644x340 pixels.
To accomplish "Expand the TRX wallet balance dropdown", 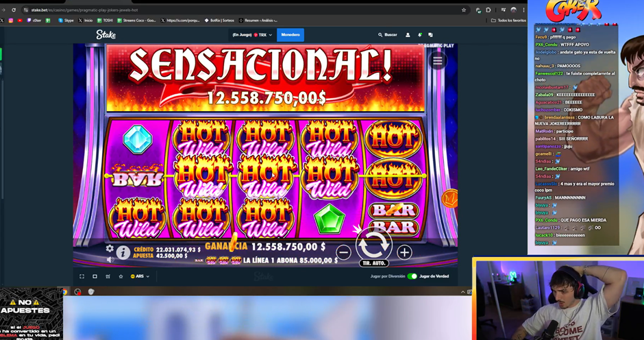I will 252,35.
